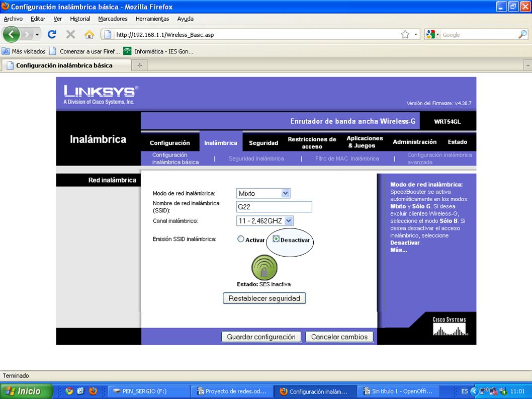This screenshot has height=399, width=532.
Task: Switch to router Seguridad tab
Action: click(263, 142)
